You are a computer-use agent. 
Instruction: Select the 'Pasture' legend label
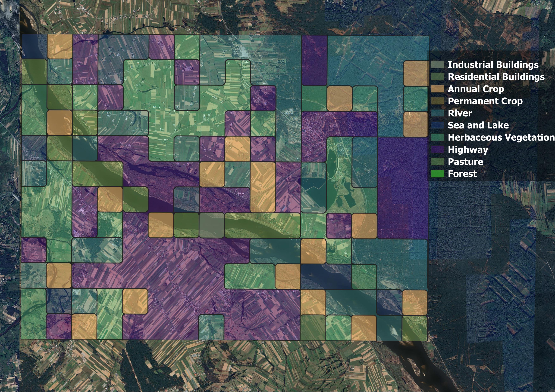click(x=465, y=162)
